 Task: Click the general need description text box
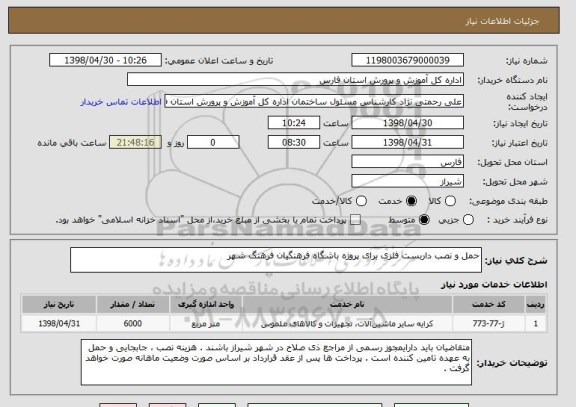[x=276, y=260]
